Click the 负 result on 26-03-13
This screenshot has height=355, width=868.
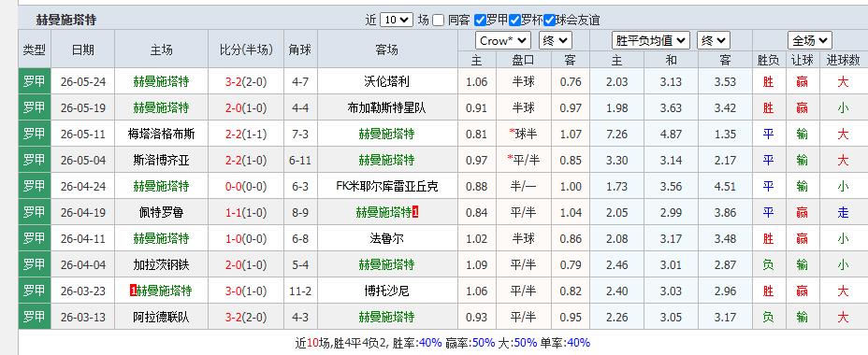click(768, 317)
